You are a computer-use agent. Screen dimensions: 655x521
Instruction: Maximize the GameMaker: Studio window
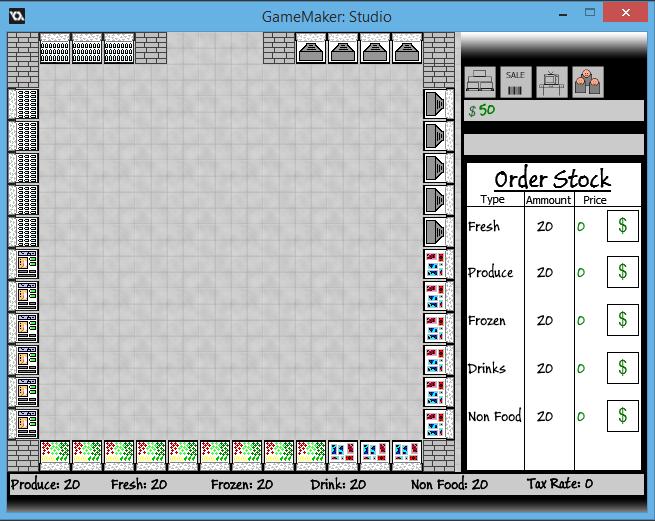pos(587,14)
